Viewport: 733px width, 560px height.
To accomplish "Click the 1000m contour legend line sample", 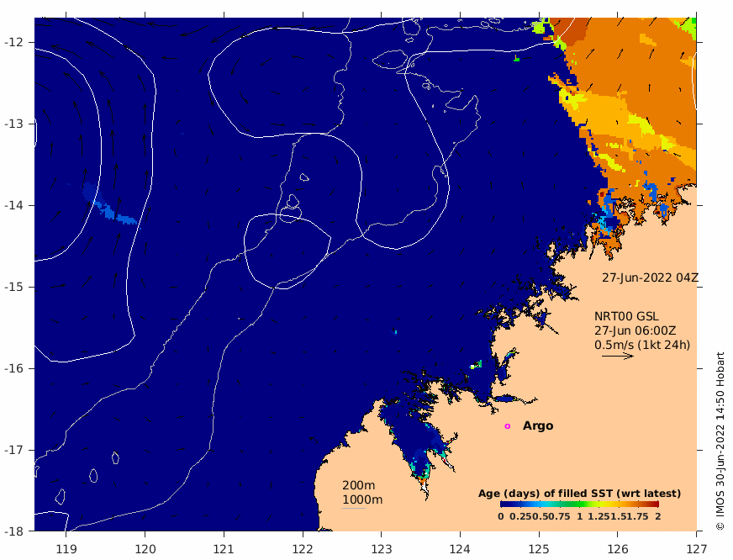I will [353, 508].
